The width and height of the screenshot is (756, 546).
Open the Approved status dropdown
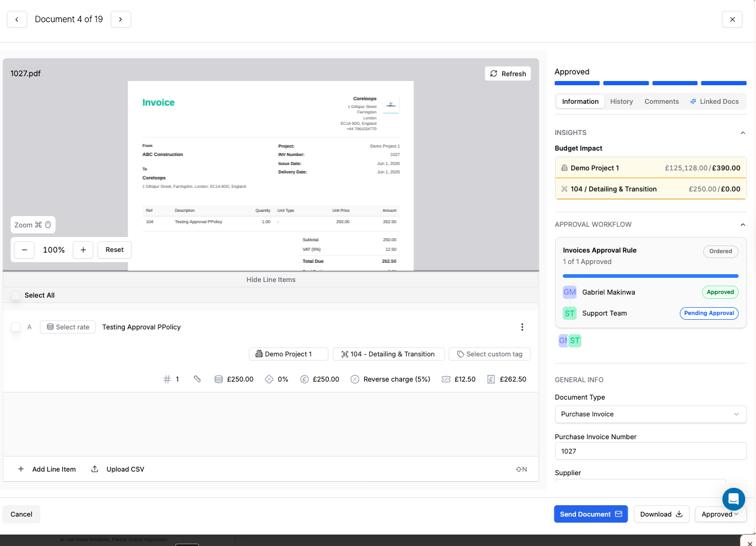pos(720,514)
